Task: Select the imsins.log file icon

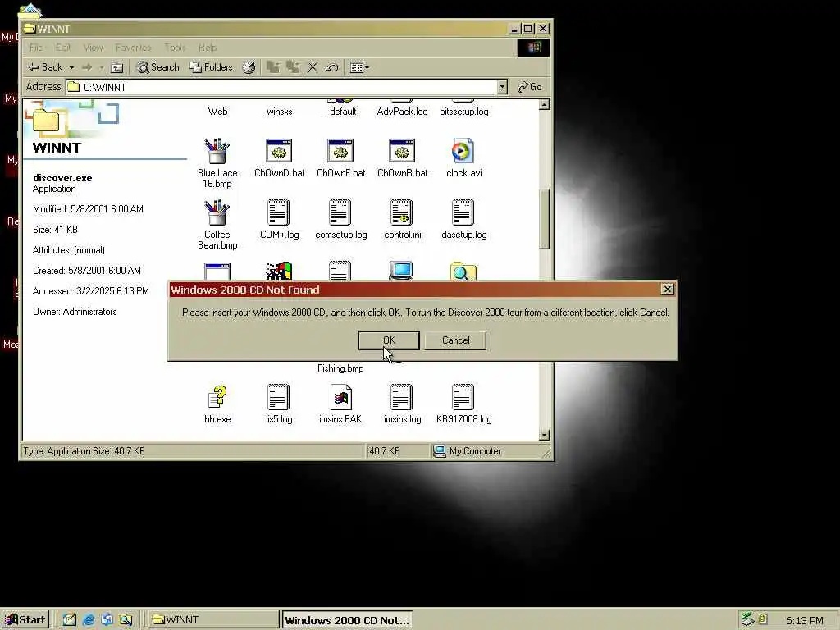Action: click(x=402, y=398)
